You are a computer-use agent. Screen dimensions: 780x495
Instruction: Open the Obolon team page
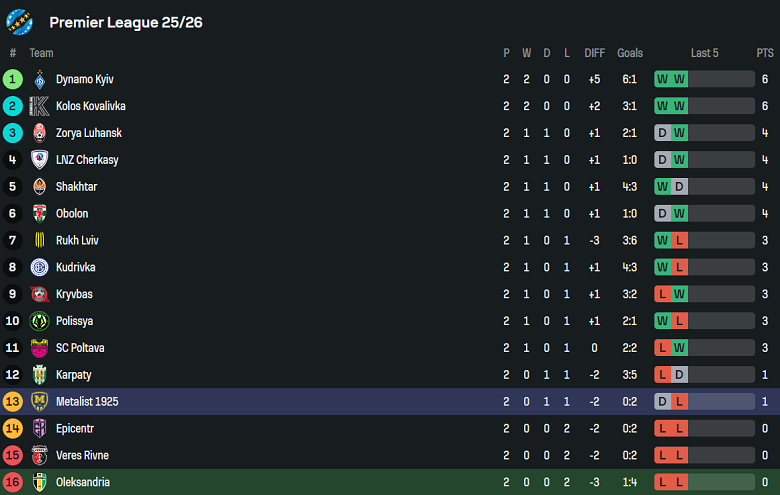(x=72, y=213)
